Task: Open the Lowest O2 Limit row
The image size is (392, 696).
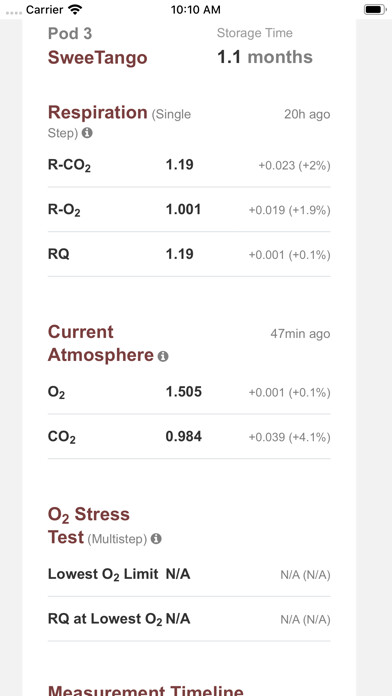Action: click(189, 574)
